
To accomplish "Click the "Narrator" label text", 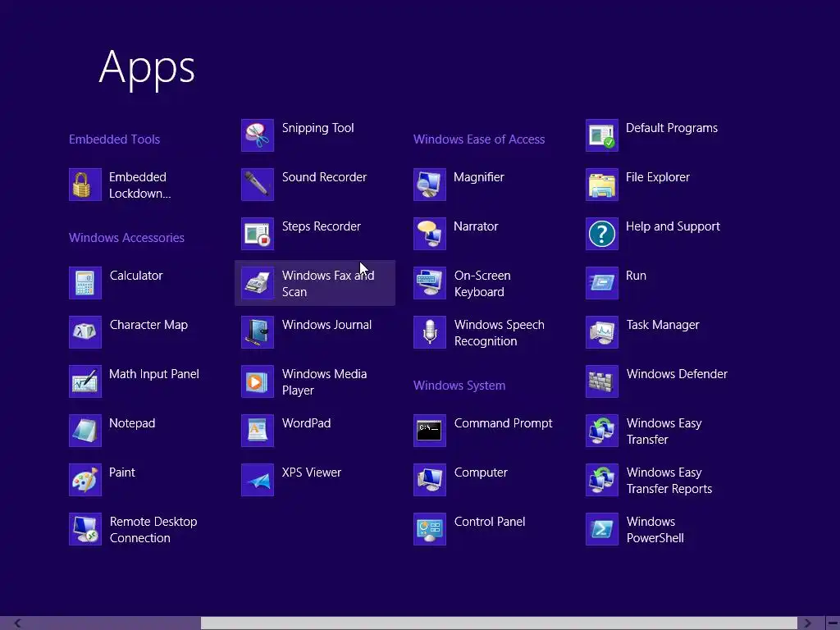I will pyautogui.click(x=476, y=226).
